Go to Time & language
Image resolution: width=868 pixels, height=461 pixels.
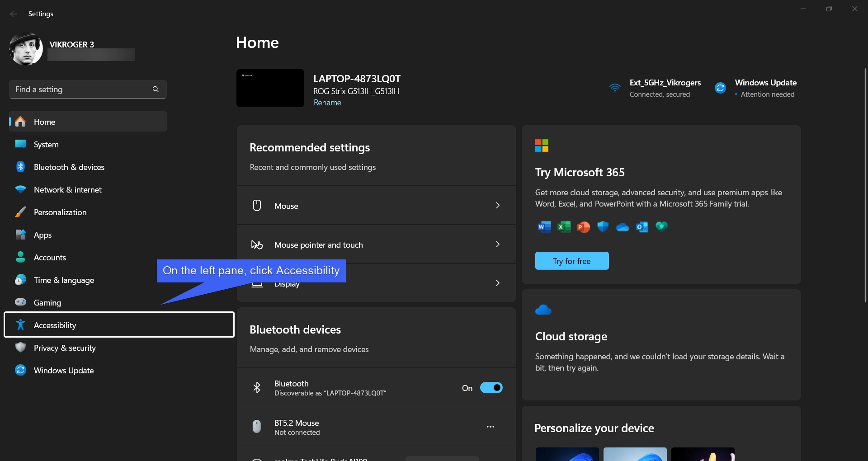pos(88,280)
